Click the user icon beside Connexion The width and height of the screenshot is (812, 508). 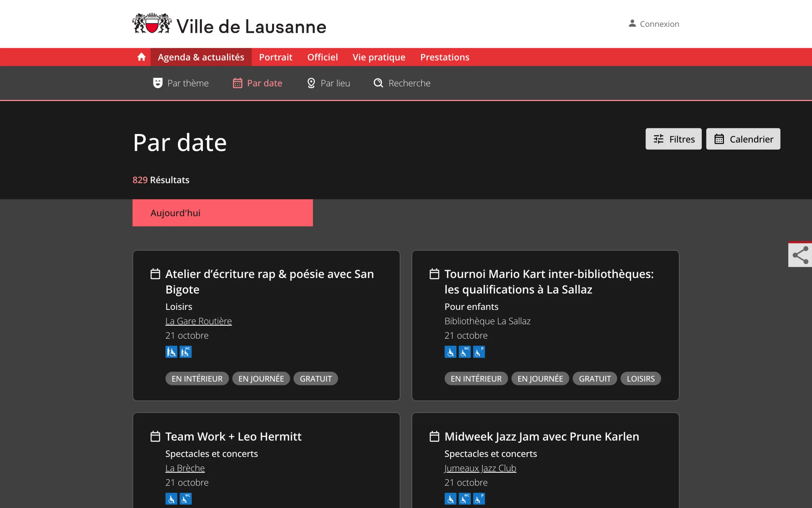pos(632,23)
